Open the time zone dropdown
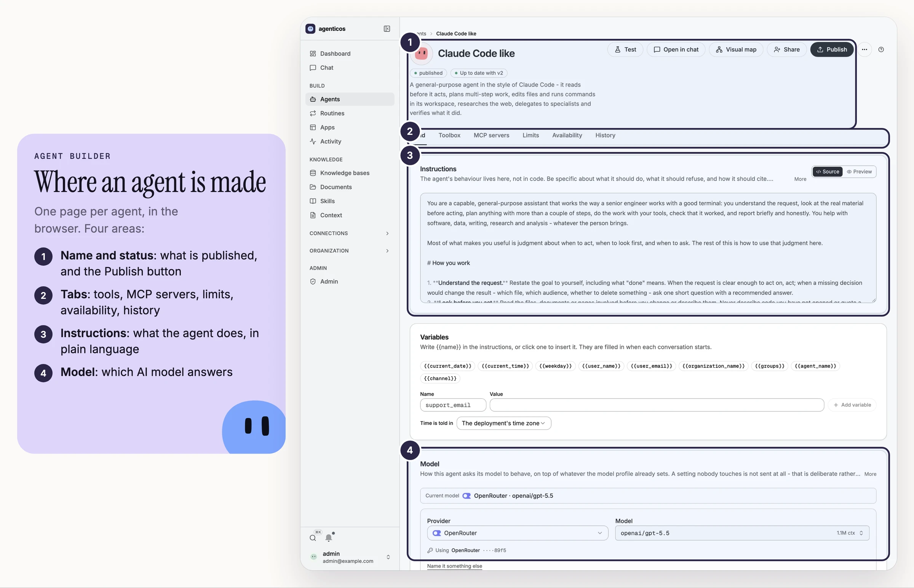The height and width of the screenshot is (588, 914). tap(503, 423)
